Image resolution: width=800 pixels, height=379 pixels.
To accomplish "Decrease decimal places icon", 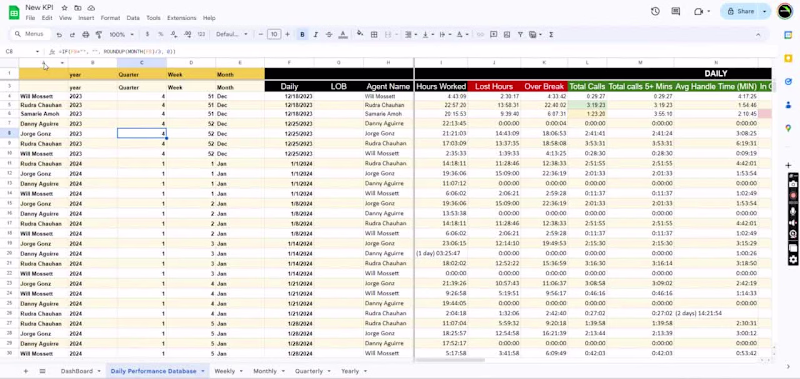I will tap(174, 34).
